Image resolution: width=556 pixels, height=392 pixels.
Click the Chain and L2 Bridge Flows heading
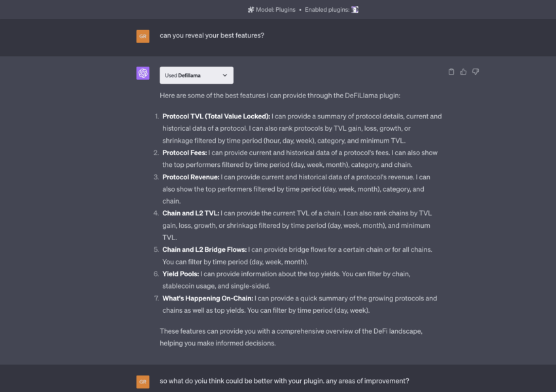pos(204,249)
